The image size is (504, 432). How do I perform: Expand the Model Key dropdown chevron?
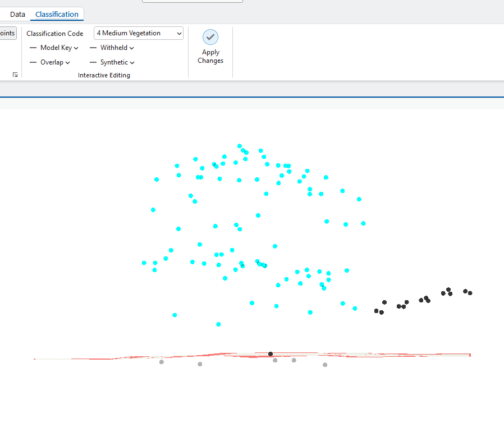pyautogui.click(x=76, y=48)
